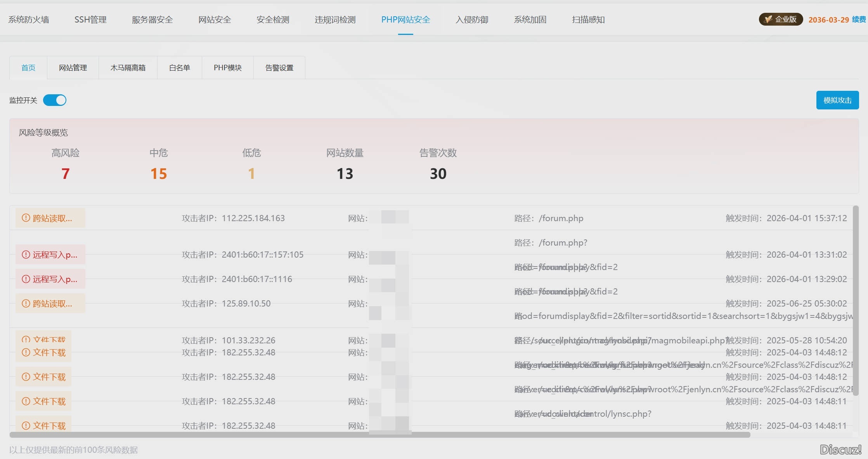This screenshot has width=868, height=459.
Task: Toggle the 监控开关 monitoring switch
Action: point(55,100)
